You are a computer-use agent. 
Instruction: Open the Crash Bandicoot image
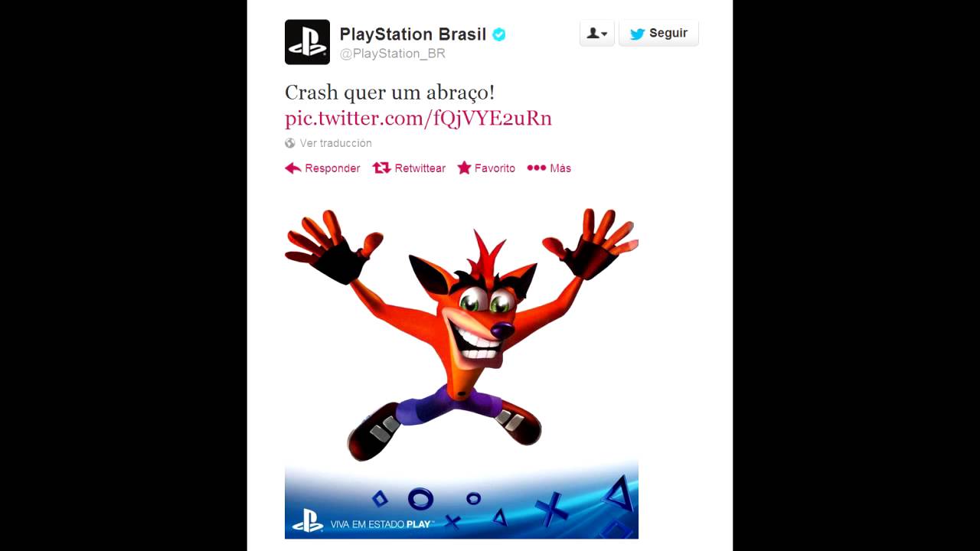[x=462, y=373]
